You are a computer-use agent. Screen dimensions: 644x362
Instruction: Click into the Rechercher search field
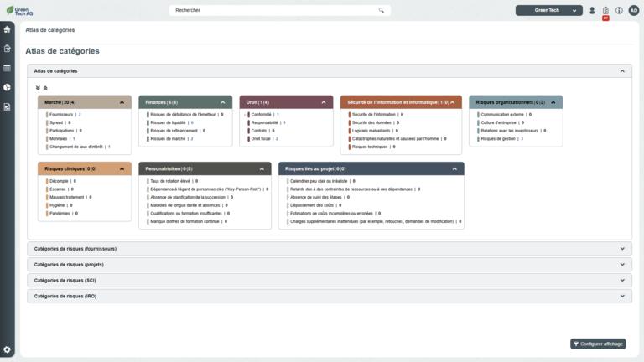(273, 11)
